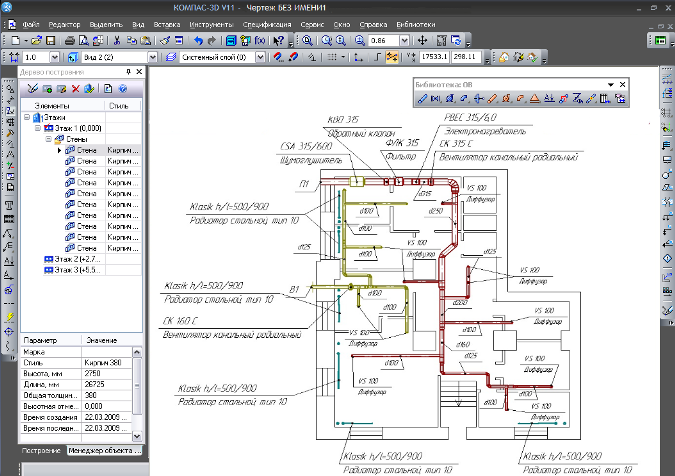Click the 'Стиль' column header
The width and height of the screenshot is (675, 476).
(x=123, y=105)
